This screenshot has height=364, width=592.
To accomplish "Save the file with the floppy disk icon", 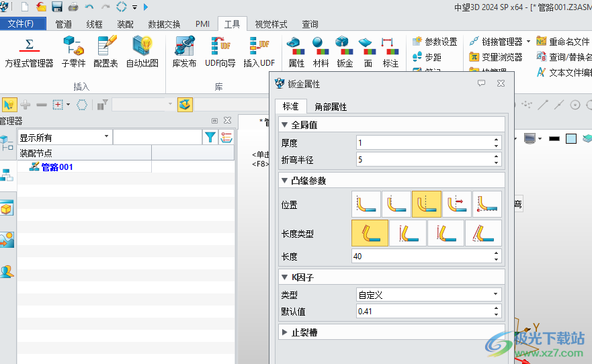I will coord(57,7).
